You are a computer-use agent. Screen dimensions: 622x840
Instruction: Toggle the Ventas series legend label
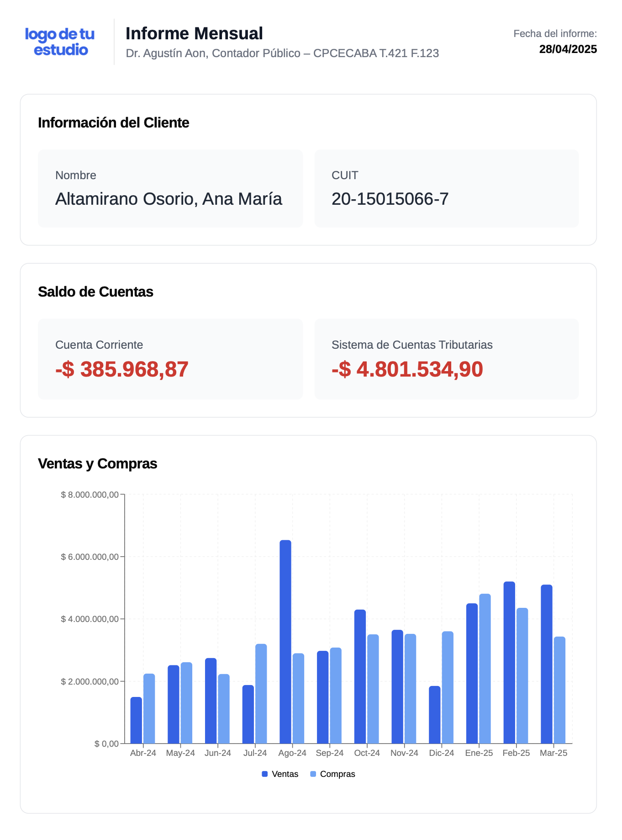[x=285, y=774]
